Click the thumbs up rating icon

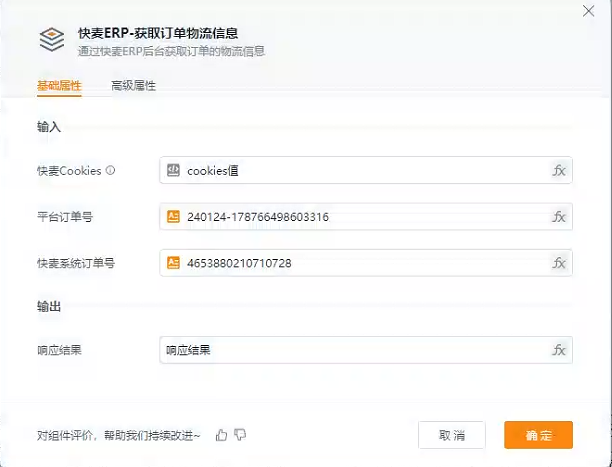221,435
